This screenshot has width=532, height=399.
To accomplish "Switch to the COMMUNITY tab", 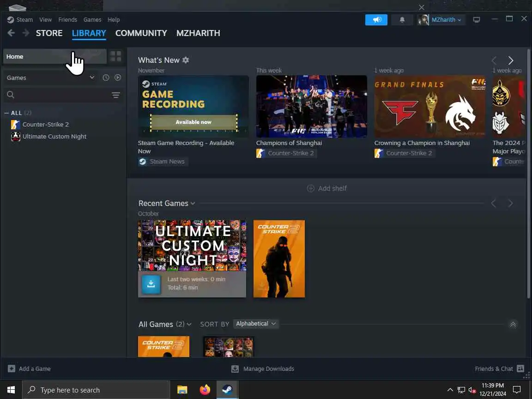I will pyautogui.click(x=141, y=33).
